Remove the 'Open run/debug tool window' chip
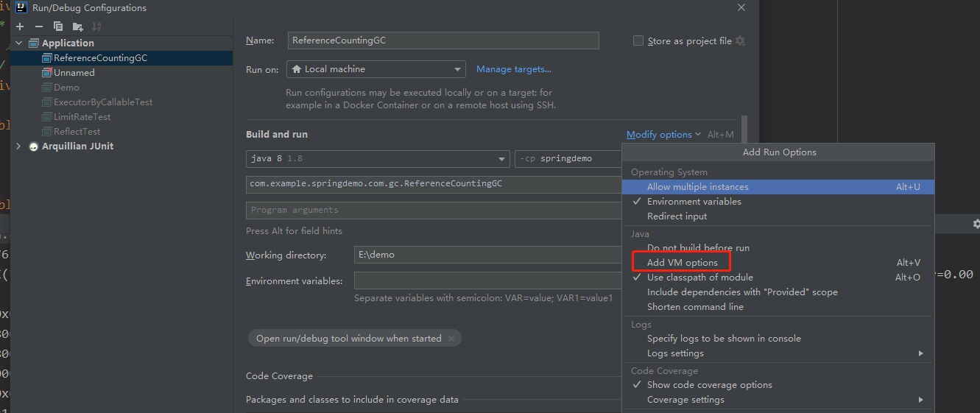Image resolution: width=980 pixels, height=413 pixels. pyautogui.click(x=451, y=339)
